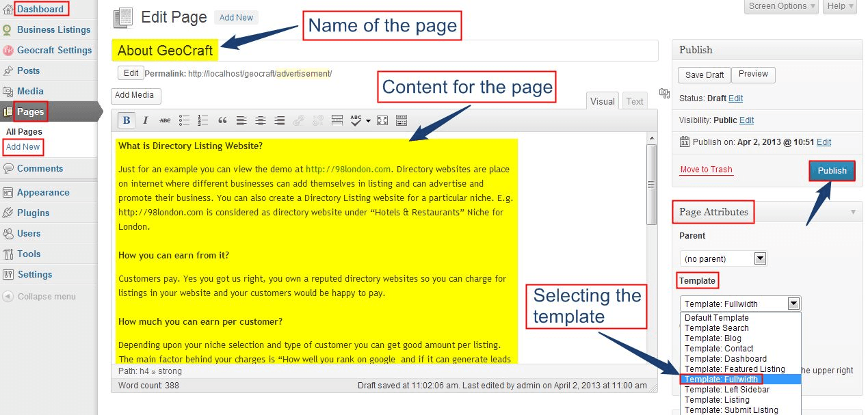
Task: Click Add New under the Pages menu
Action: click(23, 146)
